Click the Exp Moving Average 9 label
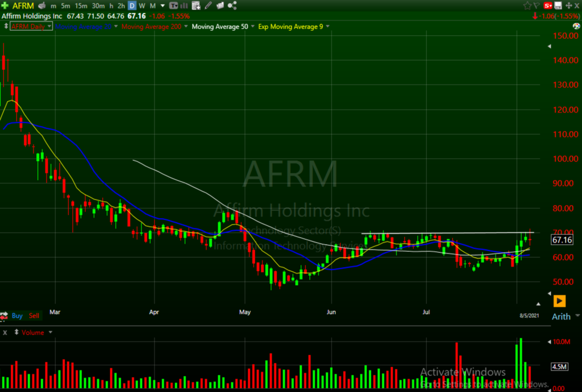Viewport: 582px width, 392px height. (x=290, y=27)
